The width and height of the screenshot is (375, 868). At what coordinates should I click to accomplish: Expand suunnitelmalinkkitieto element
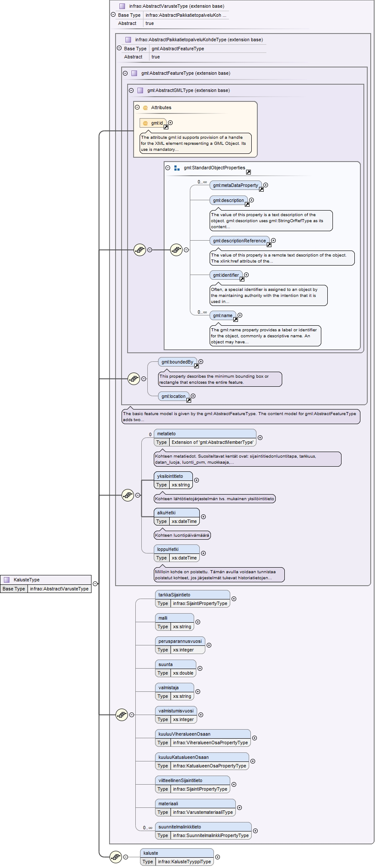point(256,831)
